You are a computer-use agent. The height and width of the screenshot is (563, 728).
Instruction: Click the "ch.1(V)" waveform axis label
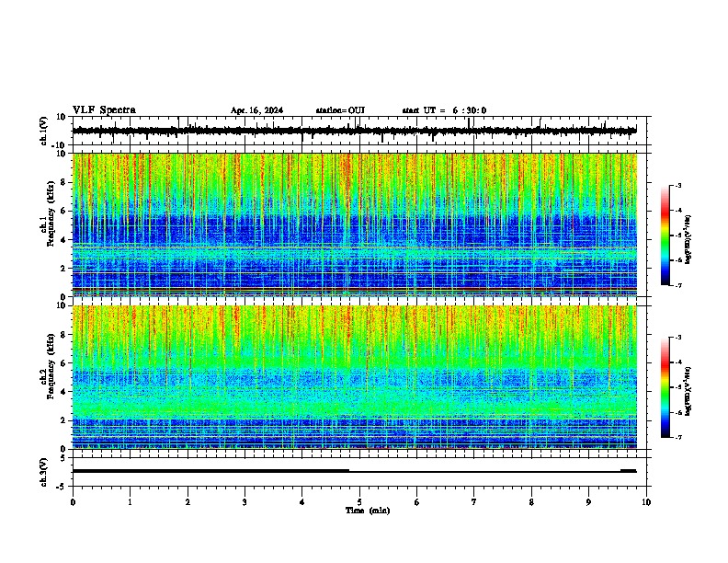click(x=44, y=131)
